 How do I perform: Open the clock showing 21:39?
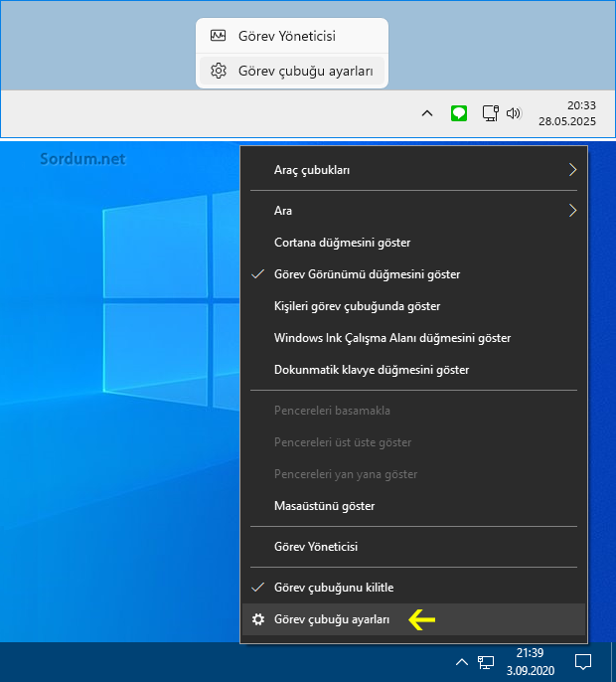(x=530, y=661)
